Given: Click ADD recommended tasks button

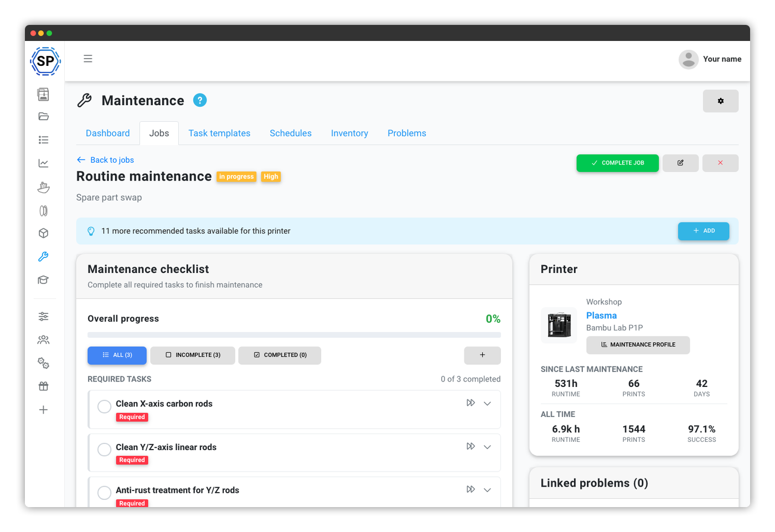Looking at the screenshot, I should (704, 231).
